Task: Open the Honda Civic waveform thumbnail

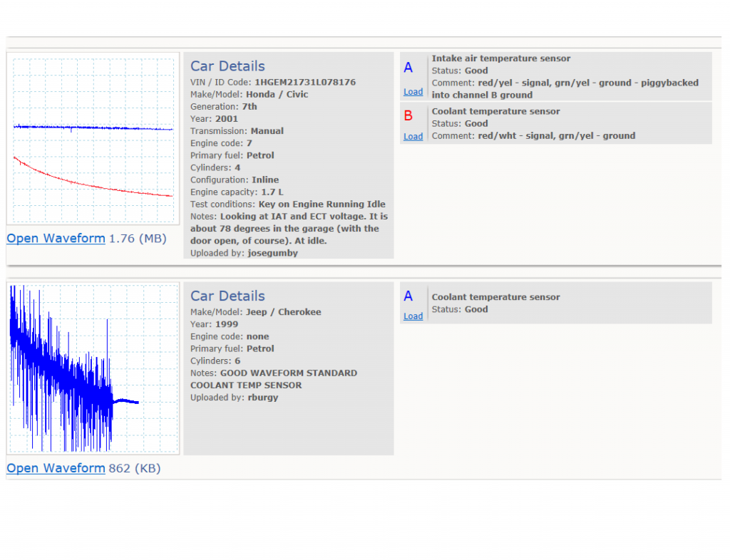Action: [x=93, y=139]
